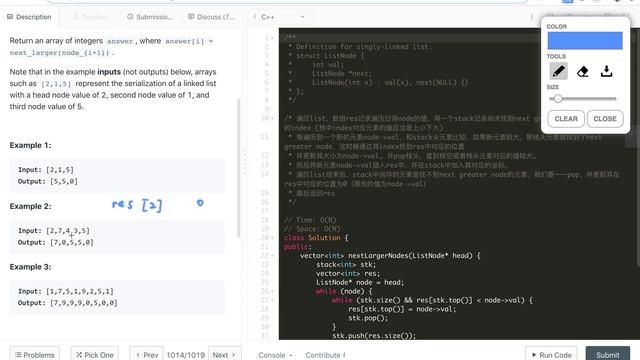Screen dimensions: 640x360
Task: Click 'Output: [7,9,9,9,0,5,0,0]' text
Action: coord(68,303)
